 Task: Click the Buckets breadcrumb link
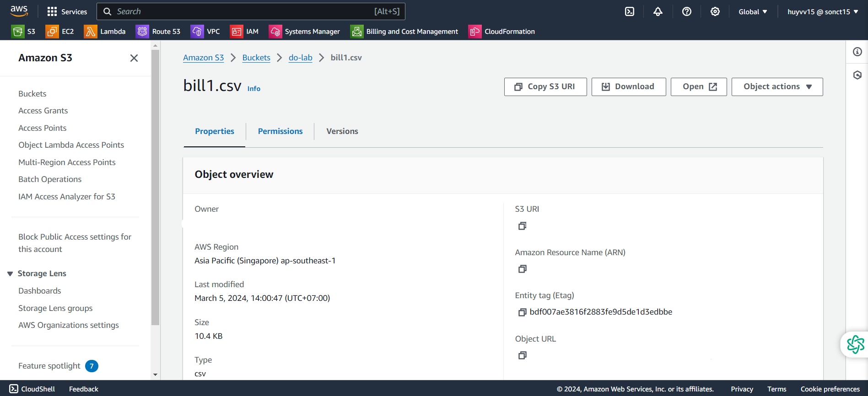pos(256,58)
